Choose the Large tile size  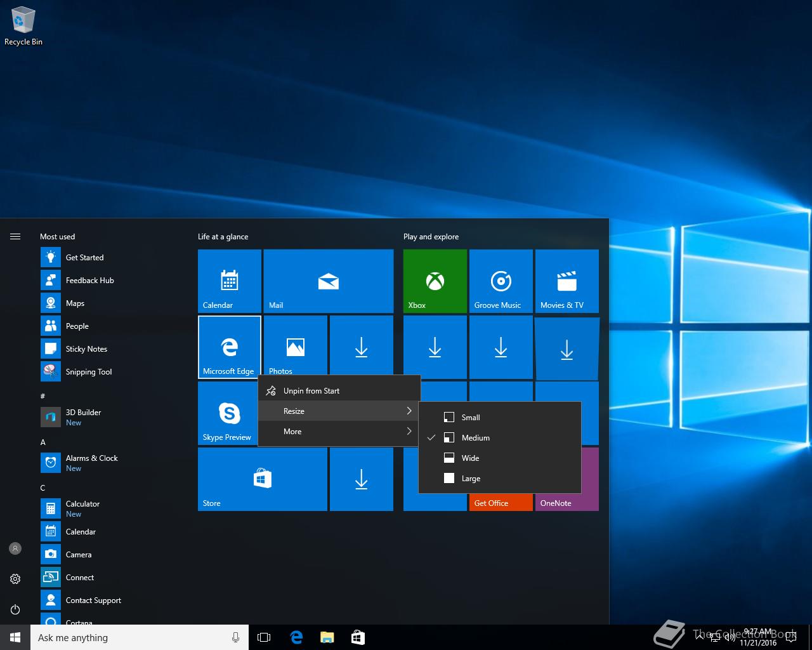[x=500, y=478]
